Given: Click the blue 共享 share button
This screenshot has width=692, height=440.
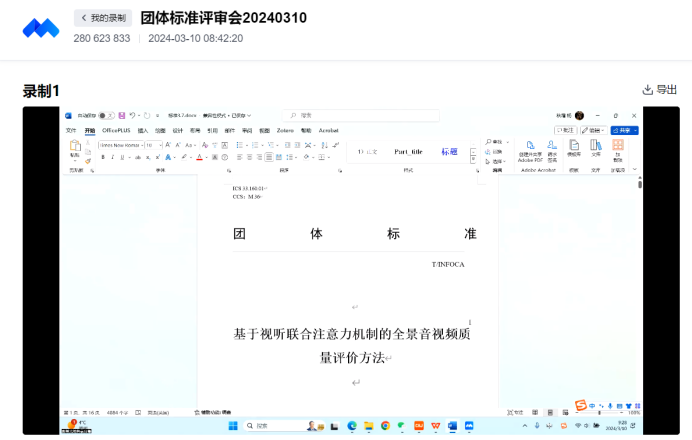Looking at the screenshot, I should pos(625,130).
